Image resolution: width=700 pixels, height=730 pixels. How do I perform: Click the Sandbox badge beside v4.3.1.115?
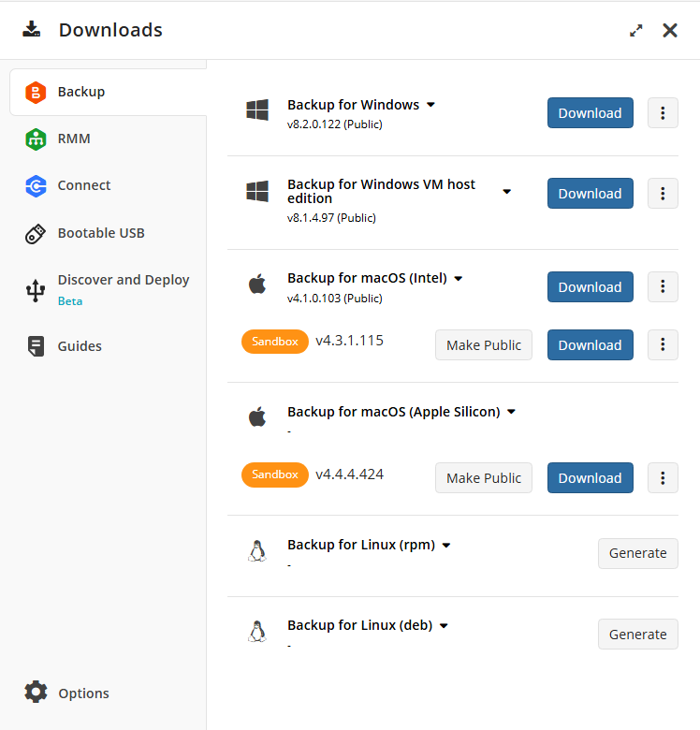274,342
